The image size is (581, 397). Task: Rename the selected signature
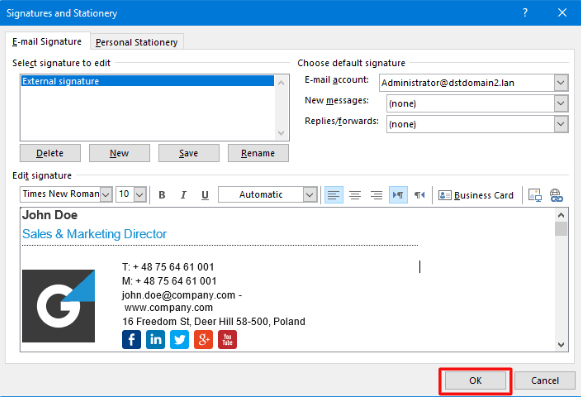258,153
